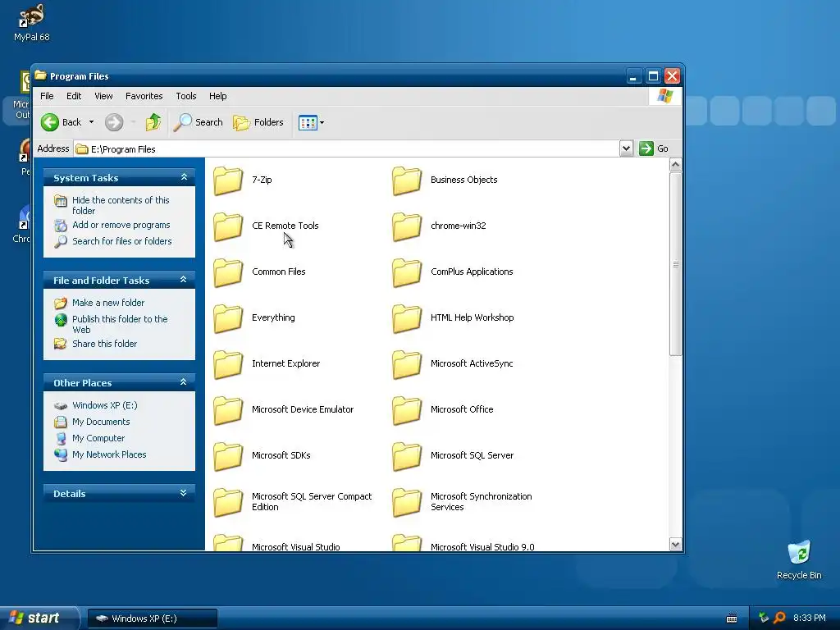The image size is (840, 630).
Task: Click Publish this folder to the Web
Action: (120, 324)
